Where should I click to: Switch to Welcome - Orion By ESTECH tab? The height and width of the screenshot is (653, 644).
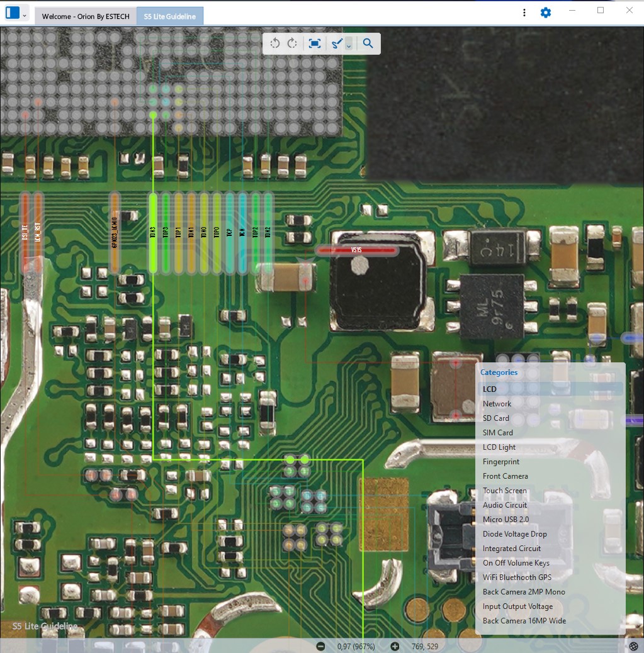(x=86, y=16)
